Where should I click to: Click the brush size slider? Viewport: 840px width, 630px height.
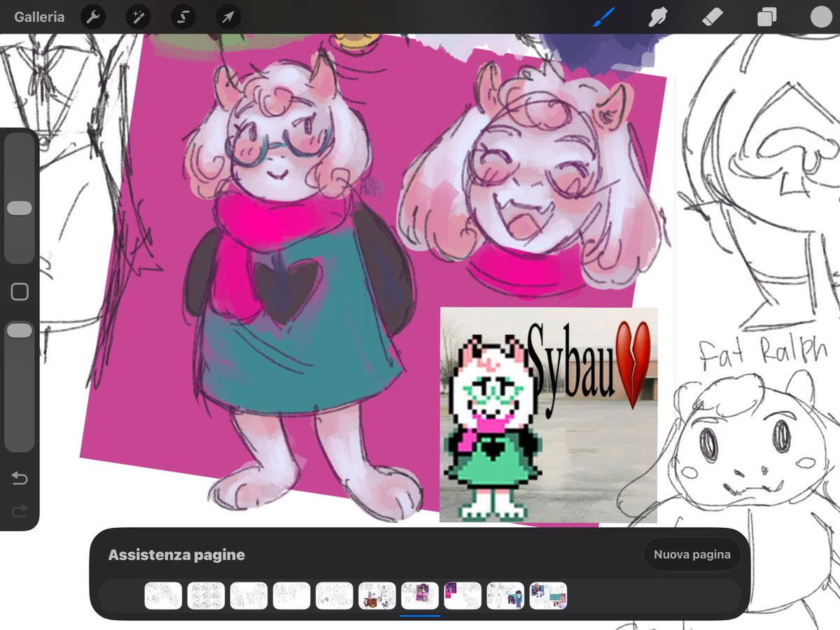(x=20, y=198)
